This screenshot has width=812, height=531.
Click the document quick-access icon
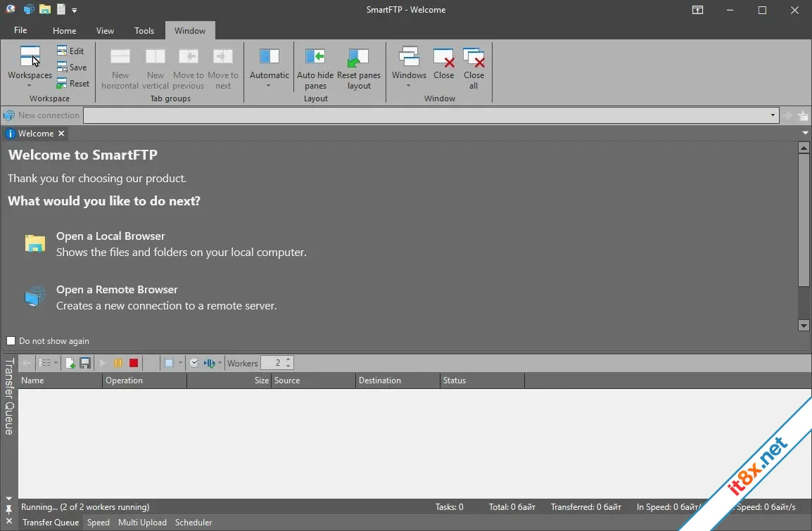[61, 9]
